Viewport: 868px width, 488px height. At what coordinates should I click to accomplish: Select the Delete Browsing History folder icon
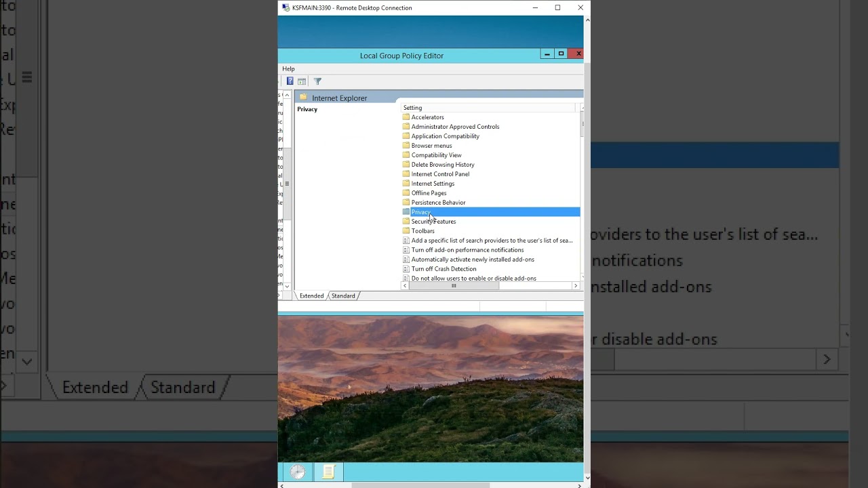(x=406, y=165)
